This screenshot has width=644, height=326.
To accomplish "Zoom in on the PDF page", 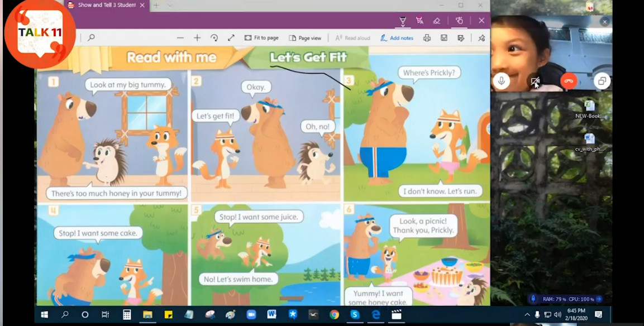I will (197, 37).
